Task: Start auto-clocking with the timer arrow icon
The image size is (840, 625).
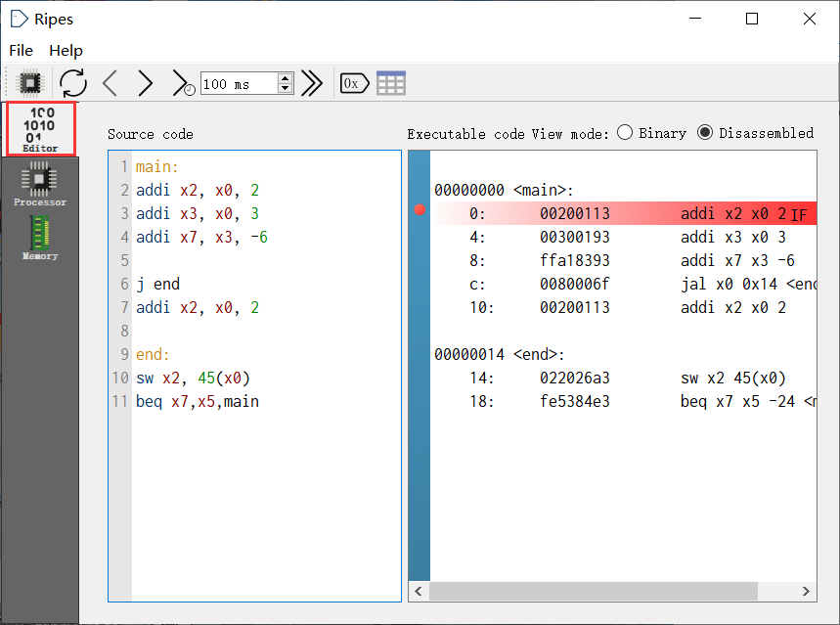Action: (x=183, y=83)
